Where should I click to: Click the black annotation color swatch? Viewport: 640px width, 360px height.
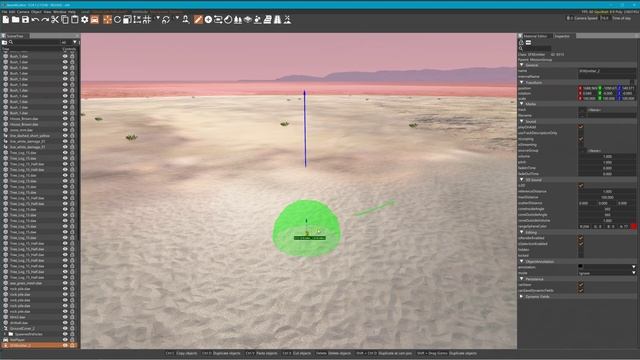pyautogui.click(x=581, y=267)
